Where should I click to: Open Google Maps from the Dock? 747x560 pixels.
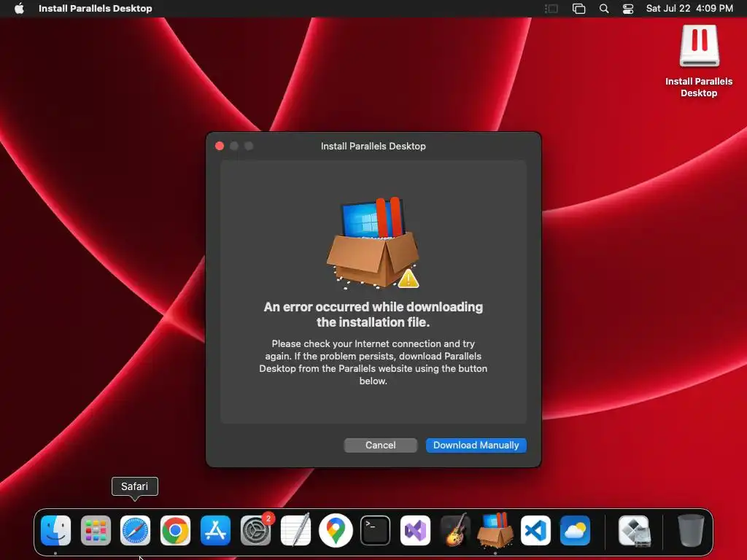pyautogui.click(x=336, y=531)
